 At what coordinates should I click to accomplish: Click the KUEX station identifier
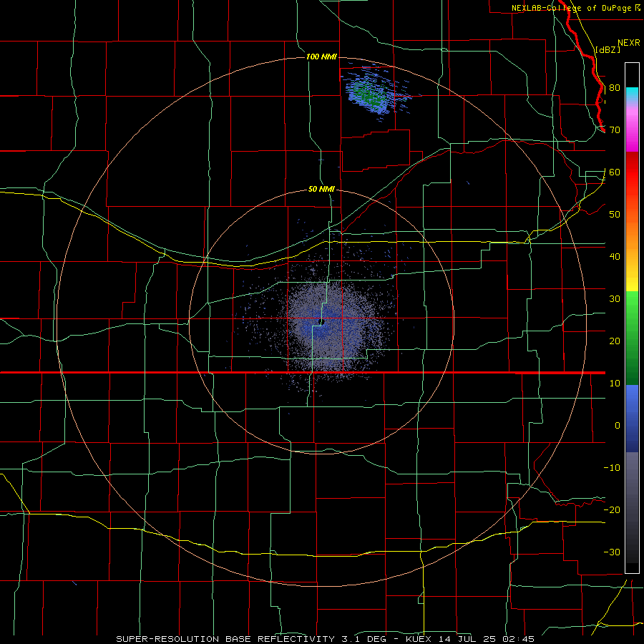420,639
